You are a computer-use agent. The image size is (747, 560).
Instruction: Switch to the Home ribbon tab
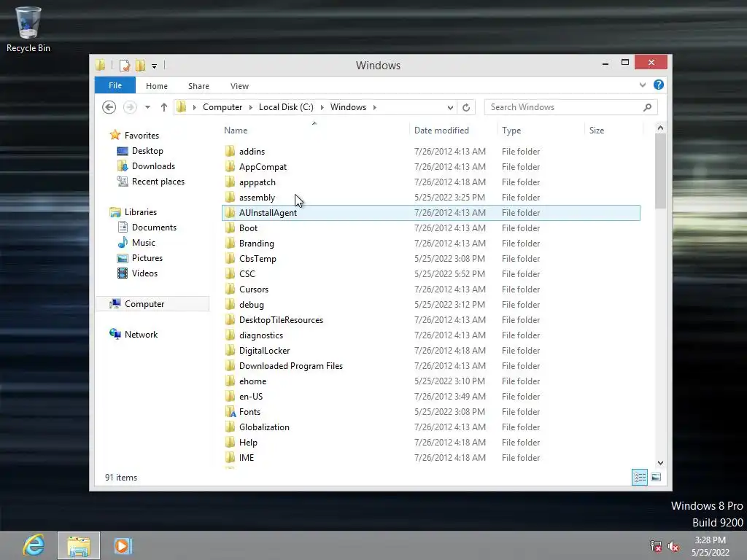(157, 86)
